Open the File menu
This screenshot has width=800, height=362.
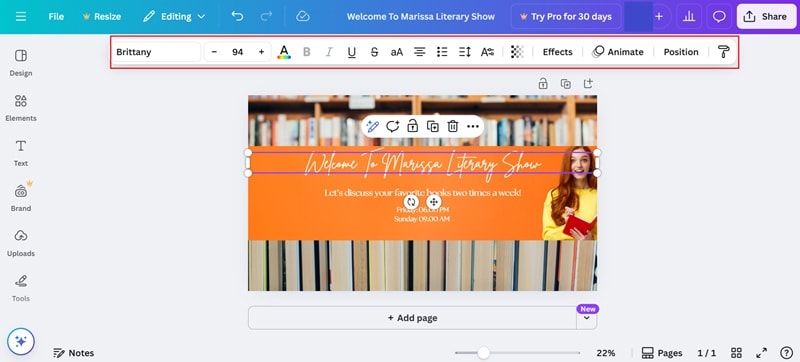click(56, 16)
